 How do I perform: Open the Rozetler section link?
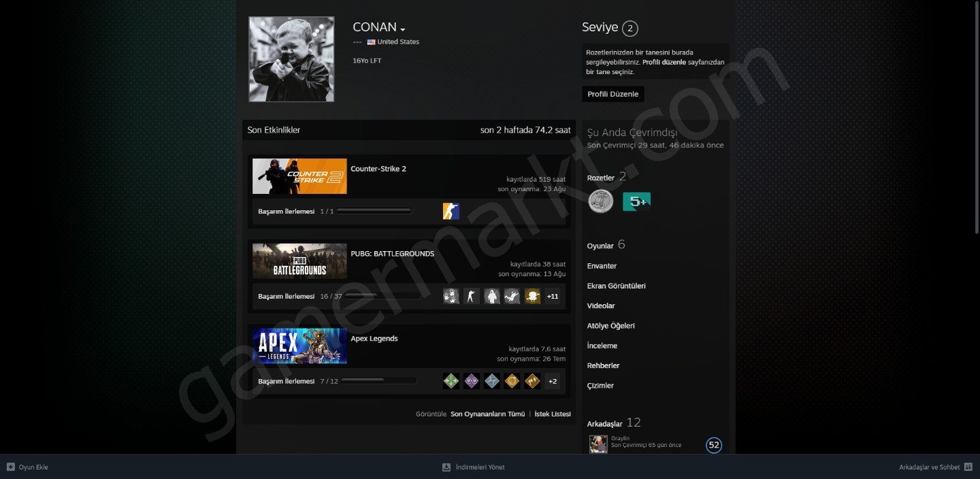601,178
